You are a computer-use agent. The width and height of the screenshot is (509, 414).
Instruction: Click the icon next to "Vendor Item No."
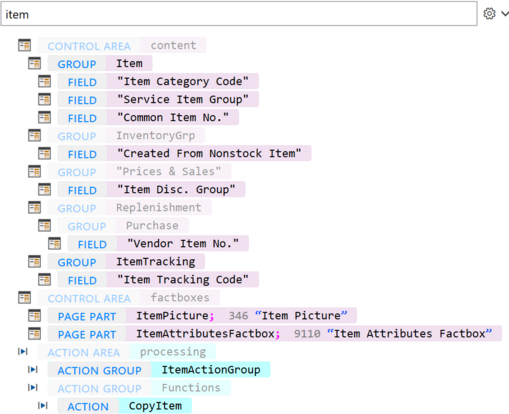pyautogui.click(x=54, y=243)
